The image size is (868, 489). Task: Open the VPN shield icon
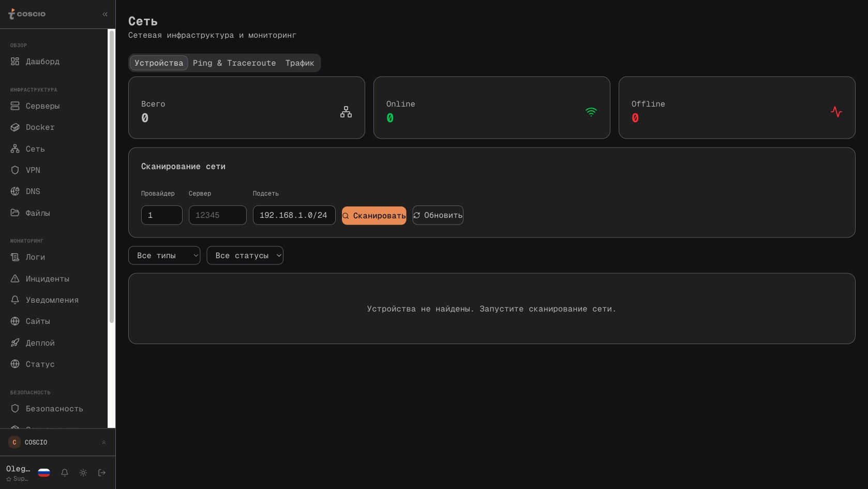[x=15, y=170]
